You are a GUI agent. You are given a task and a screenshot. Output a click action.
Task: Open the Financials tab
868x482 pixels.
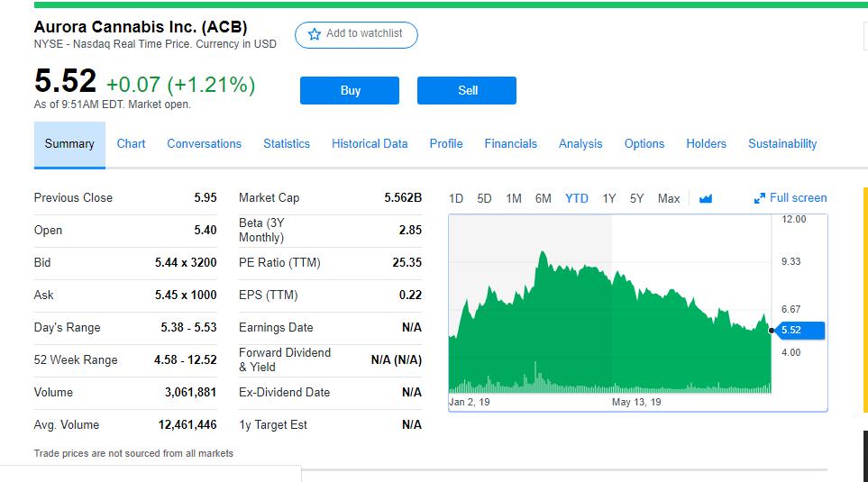(510, 144)
